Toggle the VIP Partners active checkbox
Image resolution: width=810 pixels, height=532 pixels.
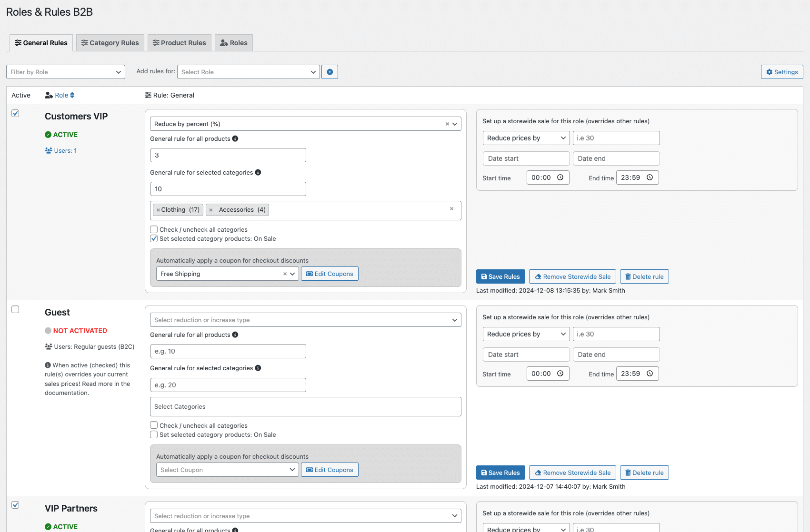(x=15, y=505)
